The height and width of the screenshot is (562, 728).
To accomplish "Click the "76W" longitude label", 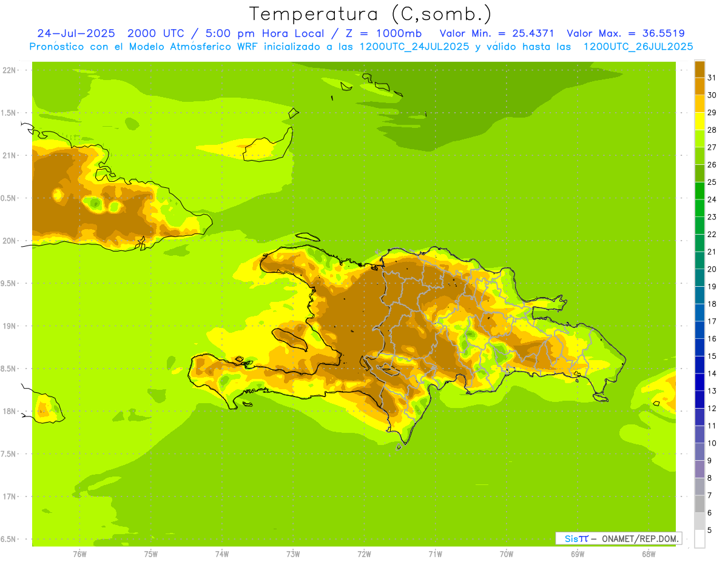I will [79, 554].
